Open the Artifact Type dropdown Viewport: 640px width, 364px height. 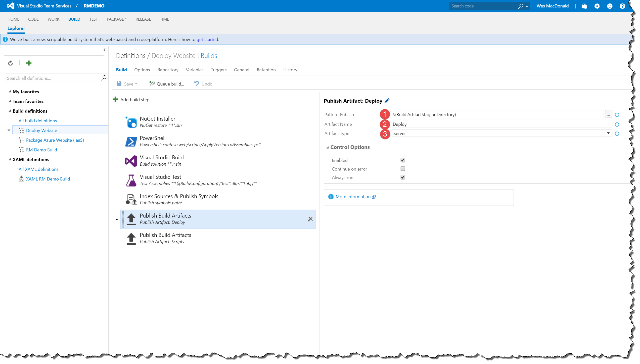(608, 133)
